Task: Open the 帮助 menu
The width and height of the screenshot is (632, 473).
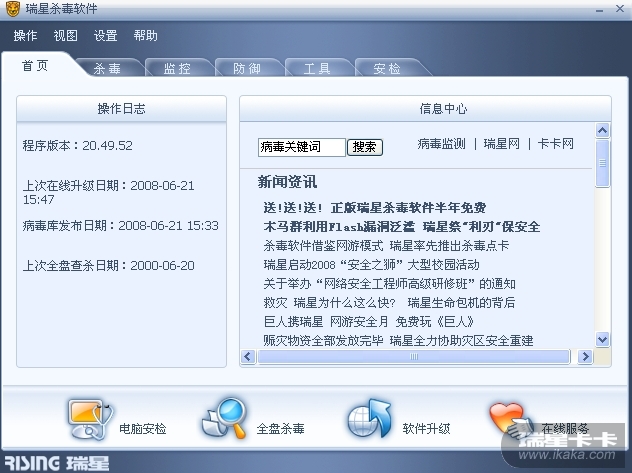Action: pyautogui.click(x=146, y=35)
